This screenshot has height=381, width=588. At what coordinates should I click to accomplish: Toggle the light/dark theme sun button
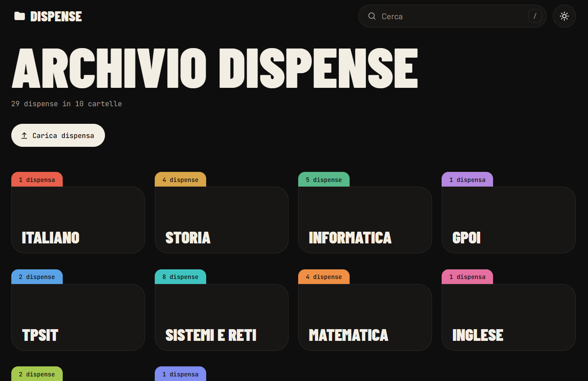tap(564, 16)
